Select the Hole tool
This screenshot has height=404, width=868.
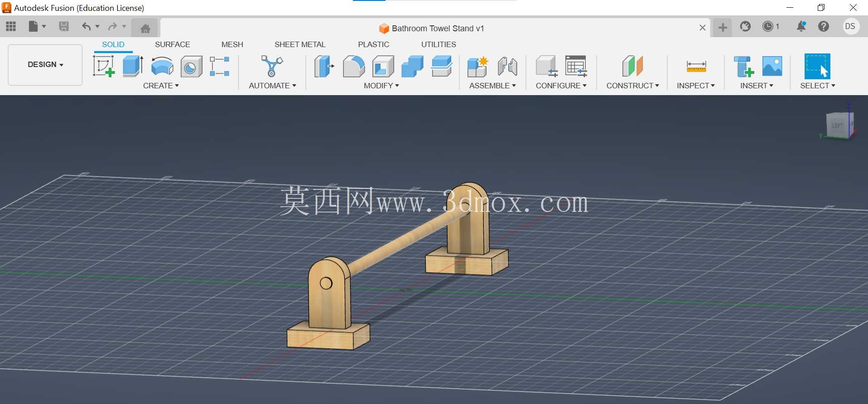click(191, 67)
